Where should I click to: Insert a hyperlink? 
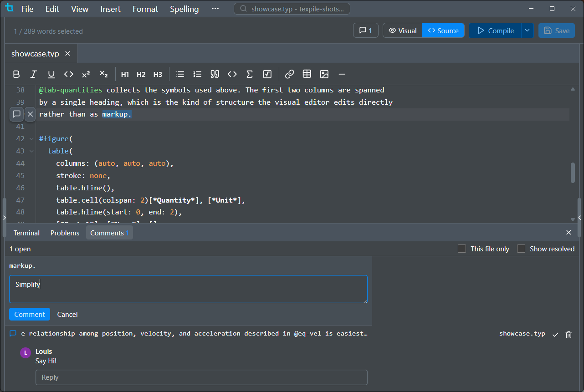coord(290,74)
